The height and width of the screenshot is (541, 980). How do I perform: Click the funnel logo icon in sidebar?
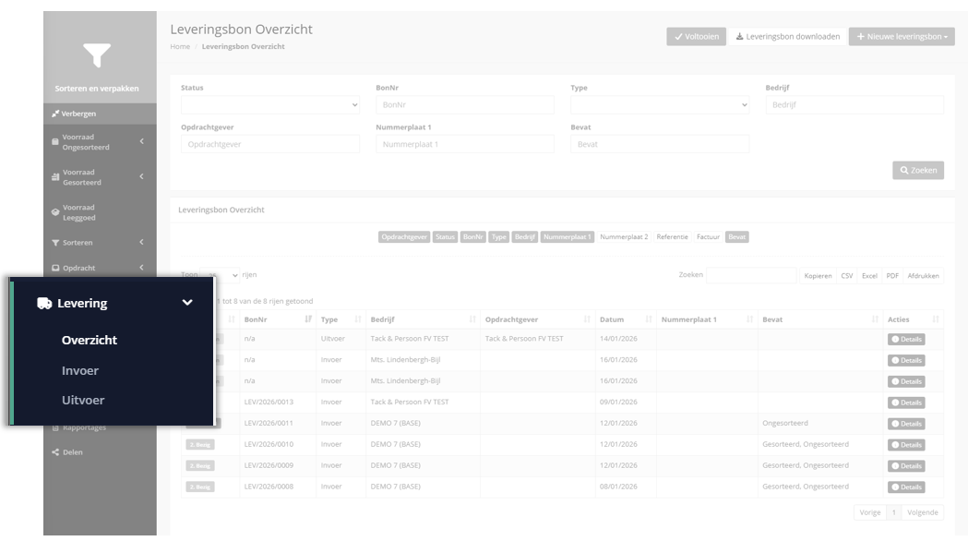pos(97,55)
